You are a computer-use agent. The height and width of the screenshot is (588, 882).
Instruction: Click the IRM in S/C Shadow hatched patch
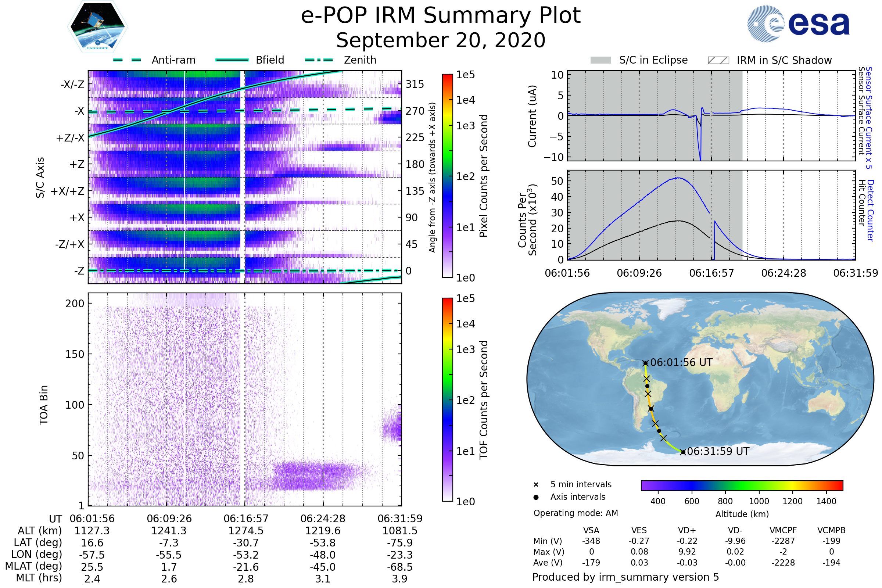(x=718, y=60)
